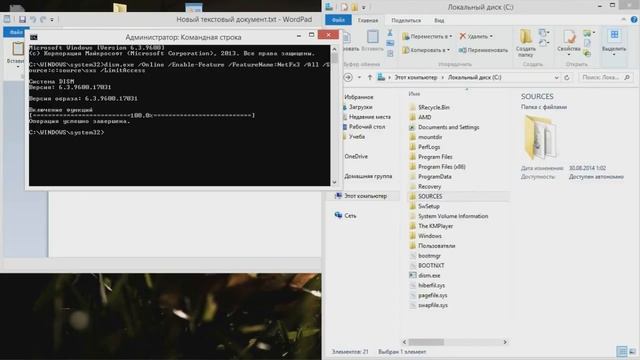Viewport: 640px width, 360px height.
Task: Click the search box in Explorer
Action: click(606, 77)
